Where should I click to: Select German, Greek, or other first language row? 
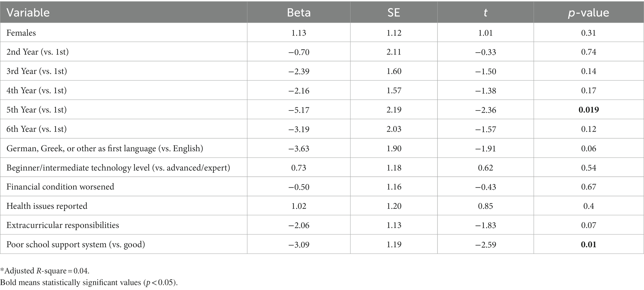tap(322, 148)
